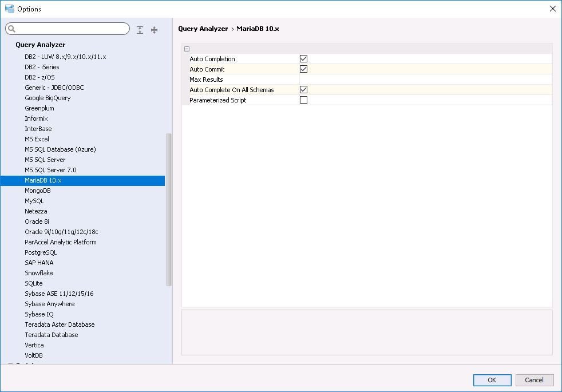Disable the Auto Commit checkbox
Screen dimensions: 562x392
pyautogui.click(x=303, y=69)
